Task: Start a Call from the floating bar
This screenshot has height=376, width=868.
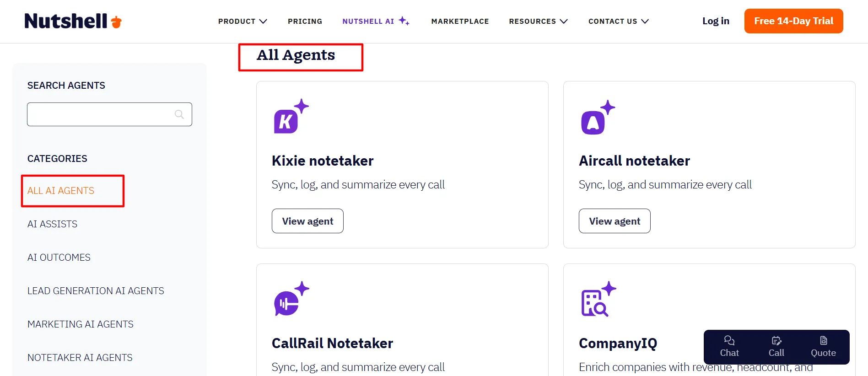Action: pos(776,347)
